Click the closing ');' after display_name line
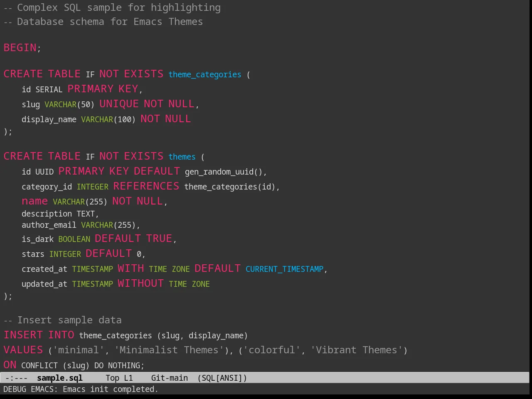The width and height of the screenshot is (532, 399). pyautogui.click(x=8, y=132)
